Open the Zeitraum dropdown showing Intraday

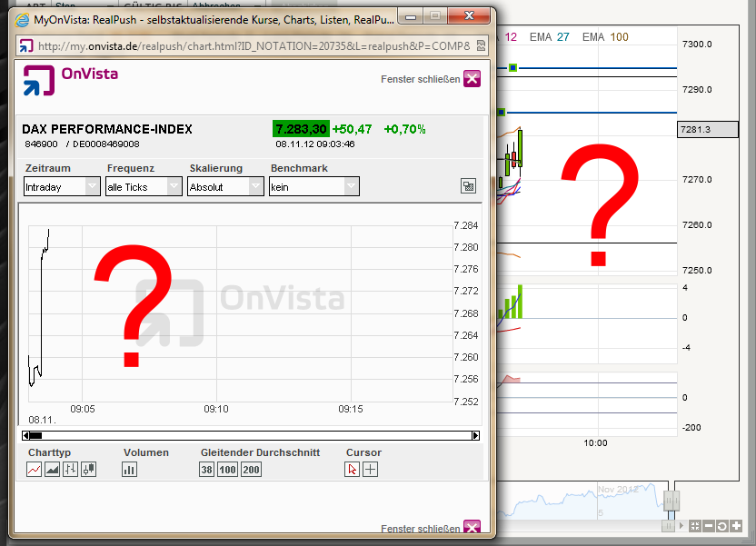tap(62, 186)
